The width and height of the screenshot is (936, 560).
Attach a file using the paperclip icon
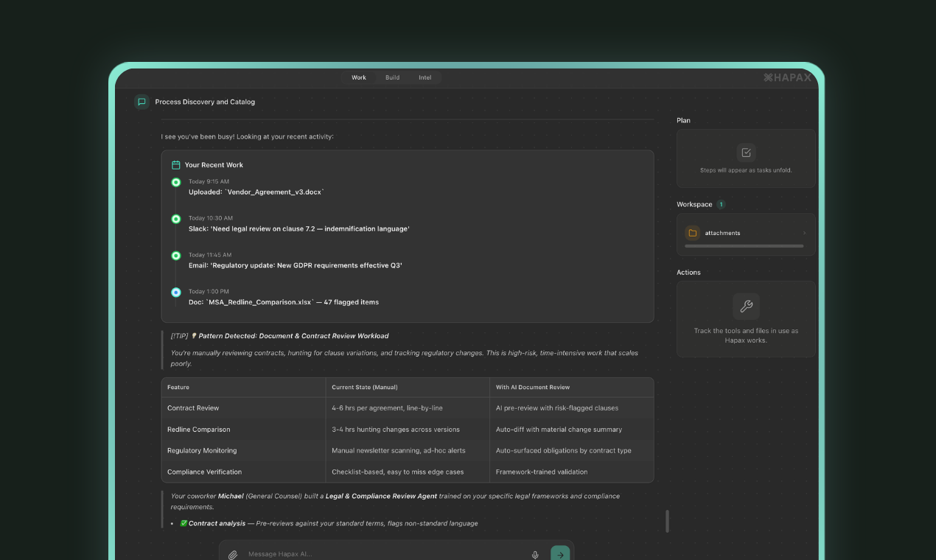click(232, 553)
